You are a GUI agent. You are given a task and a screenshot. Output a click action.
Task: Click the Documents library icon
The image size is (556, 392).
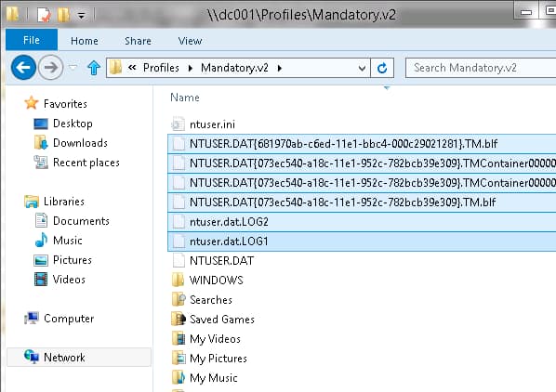41,220
